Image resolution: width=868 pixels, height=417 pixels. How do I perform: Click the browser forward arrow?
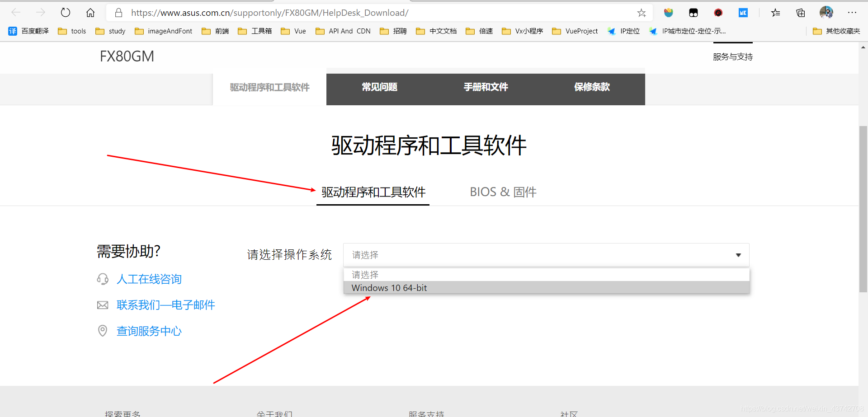click(41, 12)
